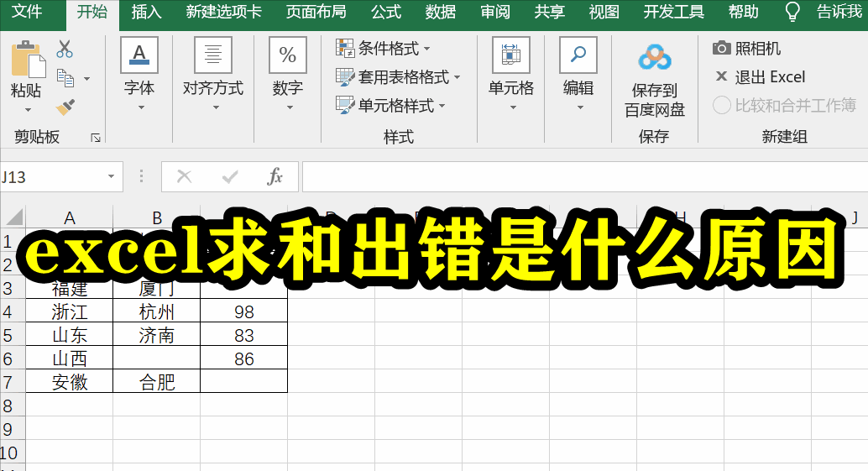Click into the formula bar input
This screenshot has height=471, width=868.
coord(584,177)
